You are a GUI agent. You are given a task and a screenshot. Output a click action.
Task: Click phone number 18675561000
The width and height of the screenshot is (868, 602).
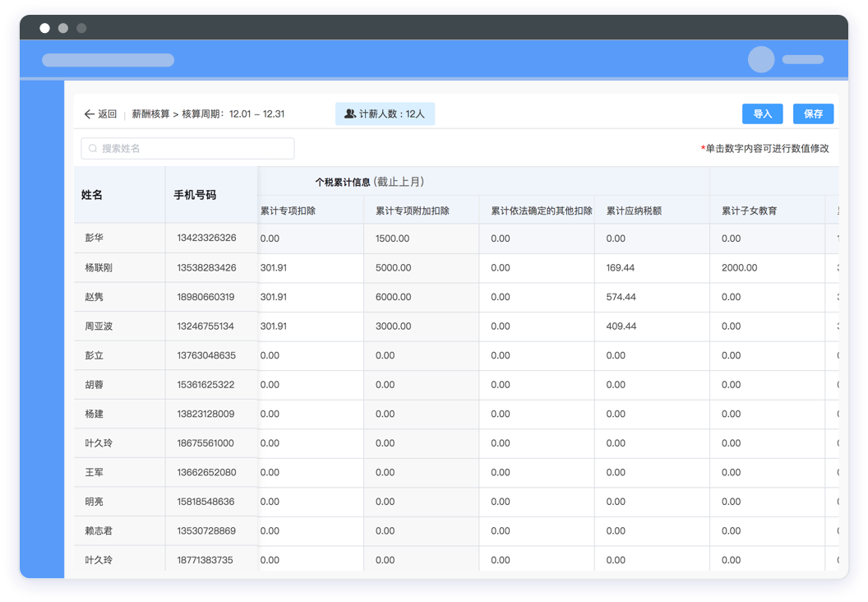205,443
